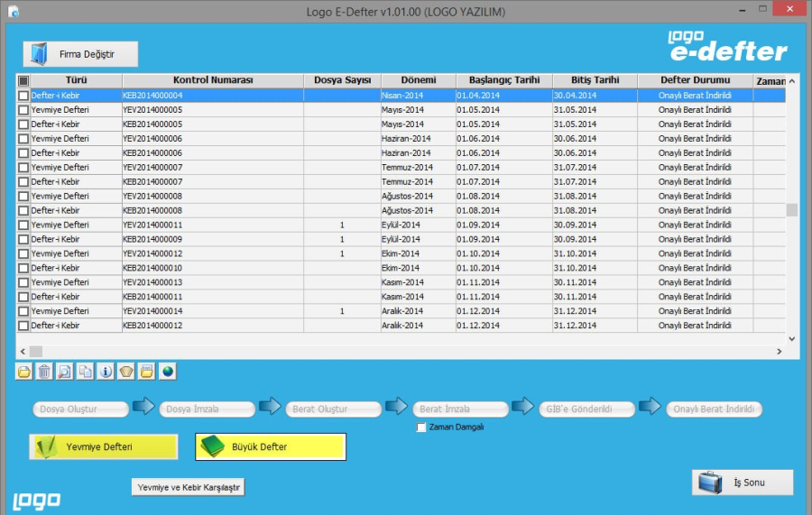
Task: Click the labeled folder archive icon
Action: 147,372
